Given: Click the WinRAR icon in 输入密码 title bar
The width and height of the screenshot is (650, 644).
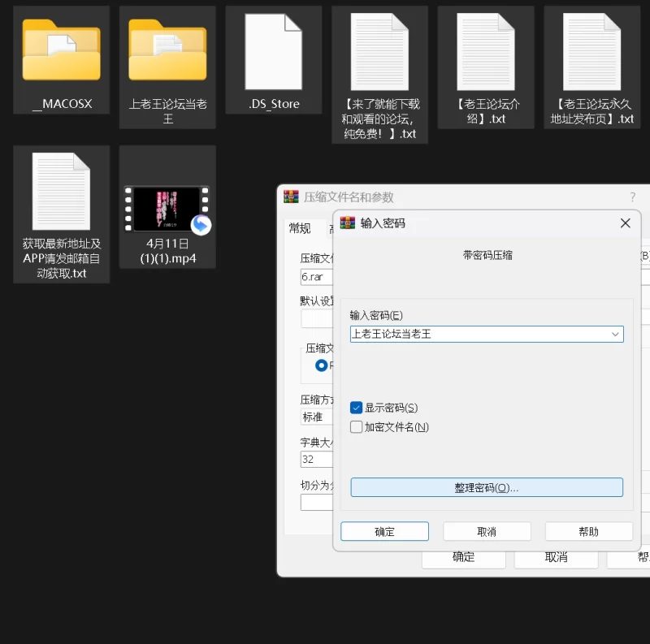Looking at the screenshot, I should coord(348,223).
